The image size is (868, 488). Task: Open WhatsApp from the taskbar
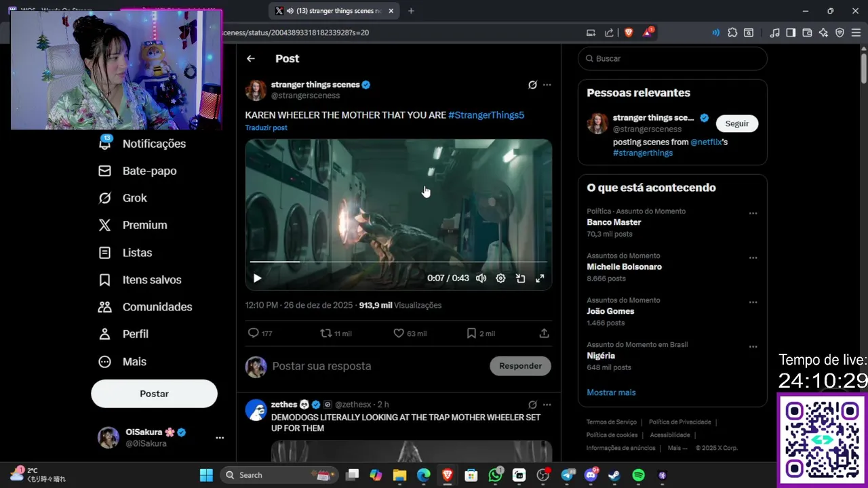(x=496, y=475)
